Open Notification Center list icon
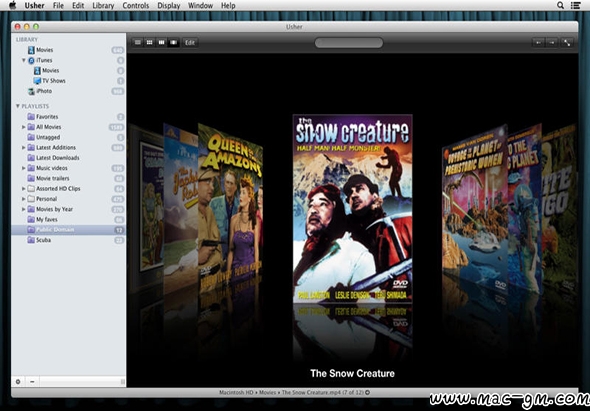 coord(575,5)
